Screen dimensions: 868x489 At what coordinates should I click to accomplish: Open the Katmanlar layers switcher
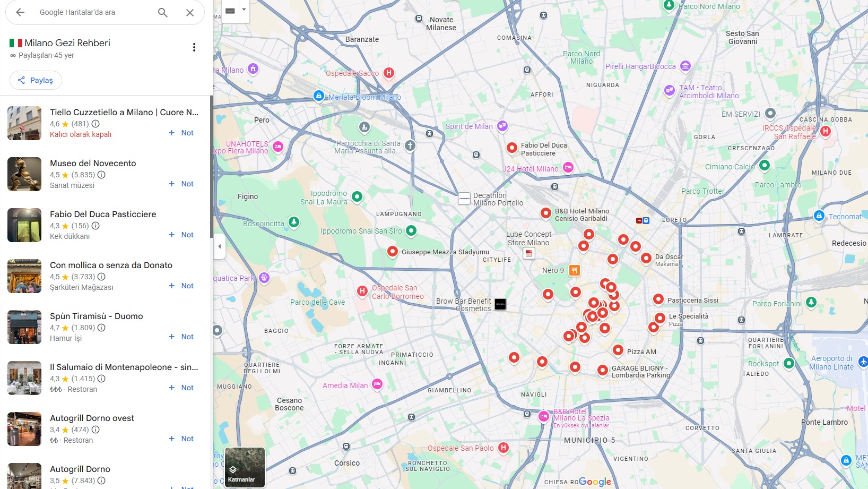244,467
